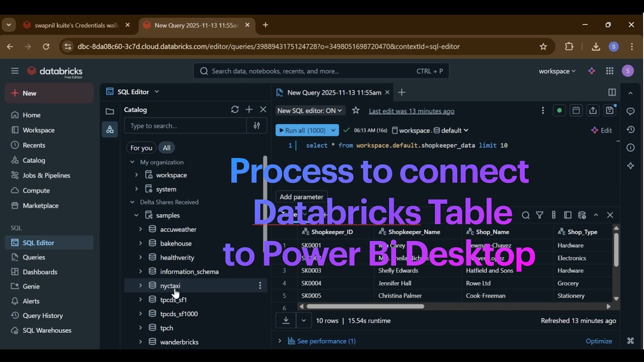Select the All filter
The height and width of the screenshot is (362, 644).
(167, 148)
